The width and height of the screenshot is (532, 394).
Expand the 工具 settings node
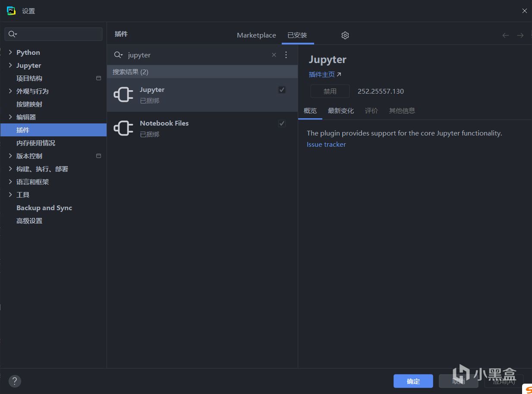coord(10,195)
